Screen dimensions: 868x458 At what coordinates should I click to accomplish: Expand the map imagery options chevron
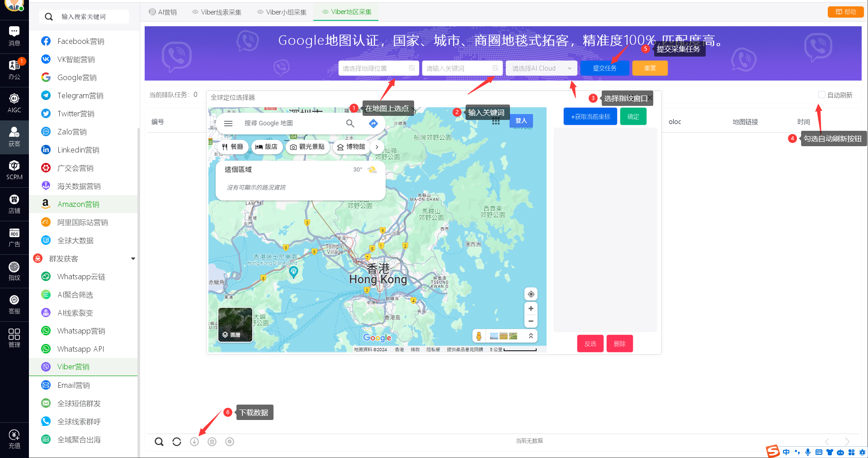click(531, 336)
